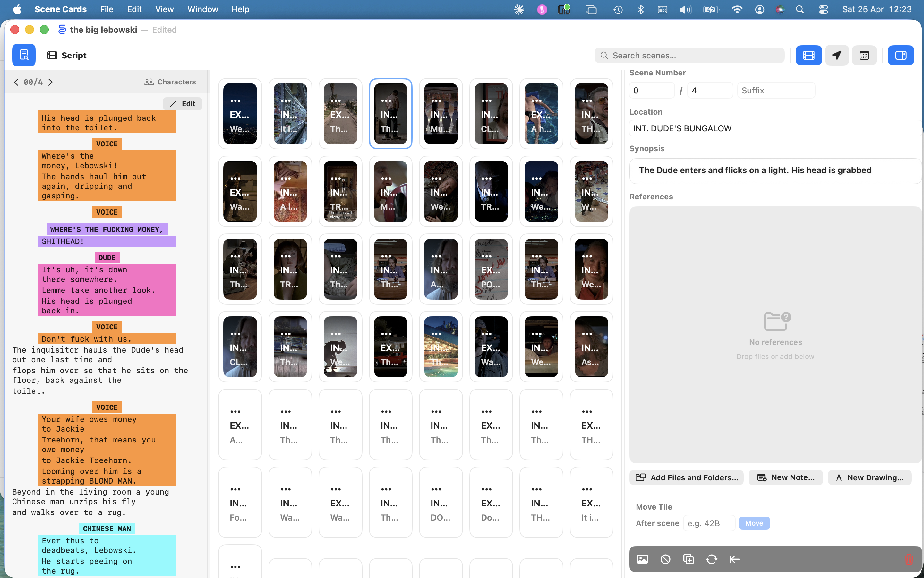Click the Move button
Viewport: 924px width, 578px height.
754,523
